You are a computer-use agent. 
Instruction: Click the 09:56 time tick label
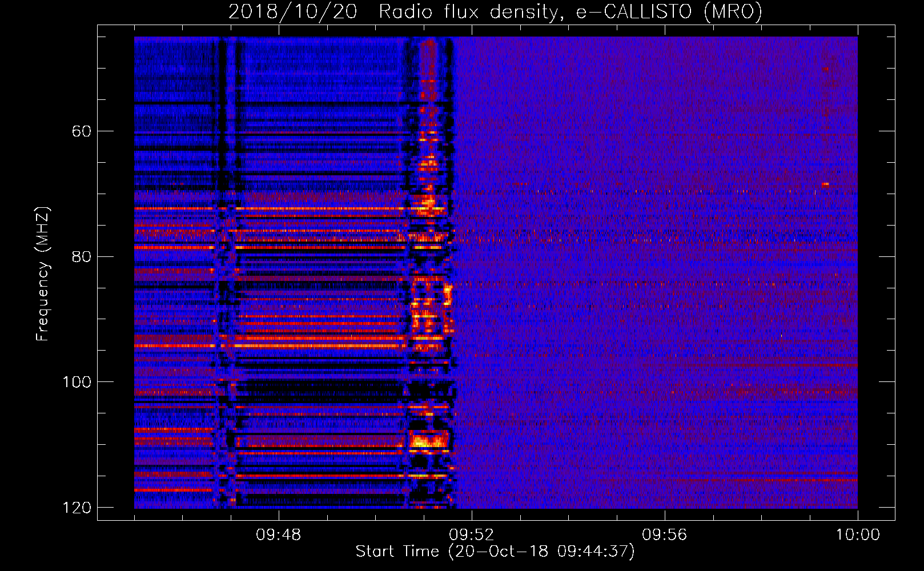664,535
